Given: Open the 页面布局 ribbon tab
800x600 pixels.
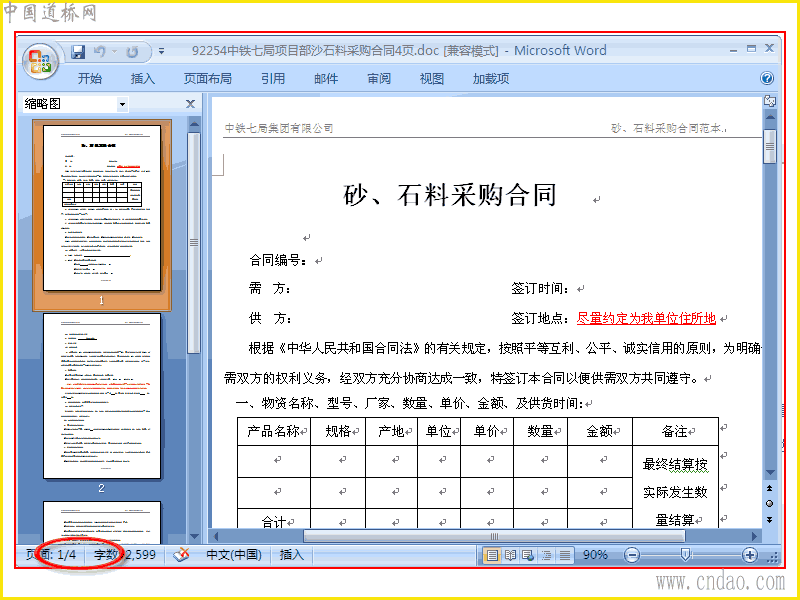Looking at the screenshot, I should (208, 79).
